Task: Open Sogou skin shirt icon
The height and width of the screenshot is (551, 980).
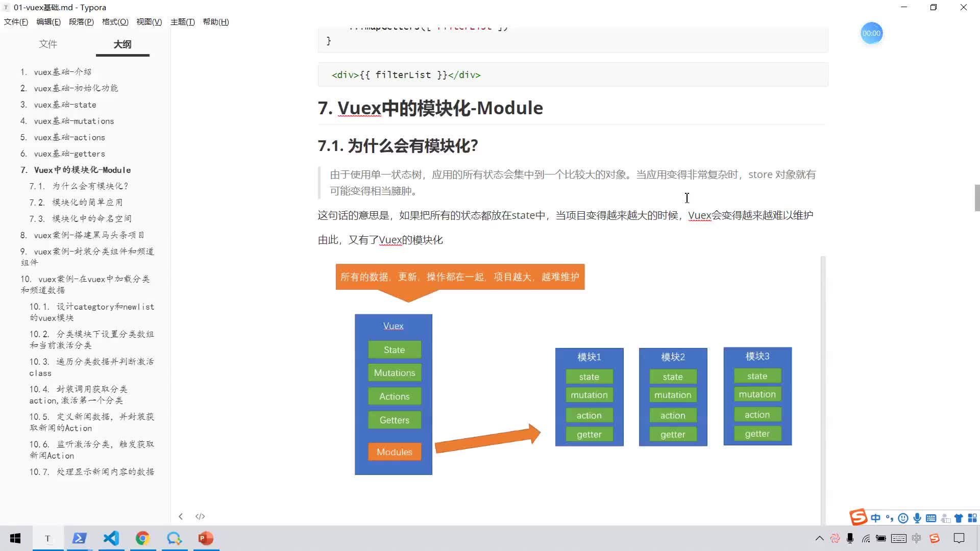Action: pos(959,518)
